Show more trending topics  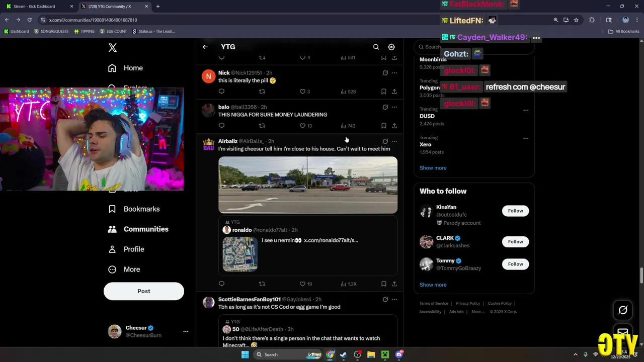pos(433,168)
